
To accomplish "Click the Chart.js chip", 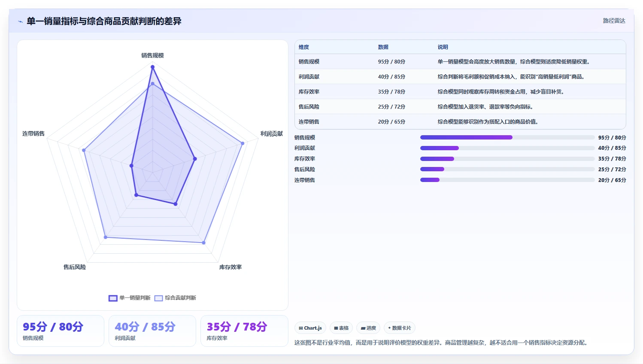I will [x=310, y=328].
